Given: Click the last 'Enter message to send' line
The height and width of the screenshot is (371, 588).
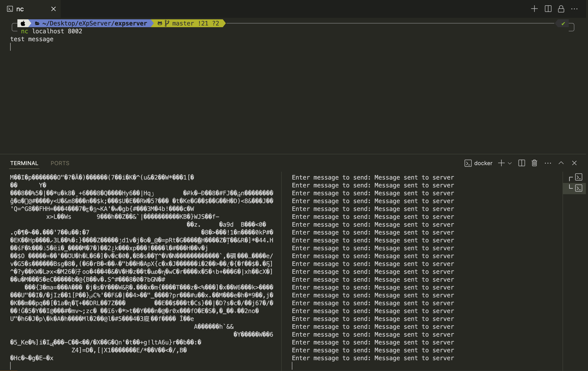Looking at the screenshot, I should [x=331, y=358].
